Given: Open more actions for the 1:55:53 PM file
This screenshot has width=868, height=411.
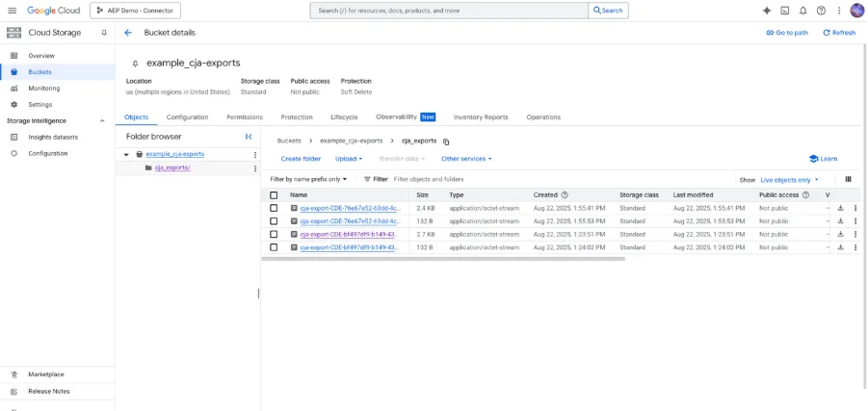Looking at the screenshot, I should click(x=855, y=220).
